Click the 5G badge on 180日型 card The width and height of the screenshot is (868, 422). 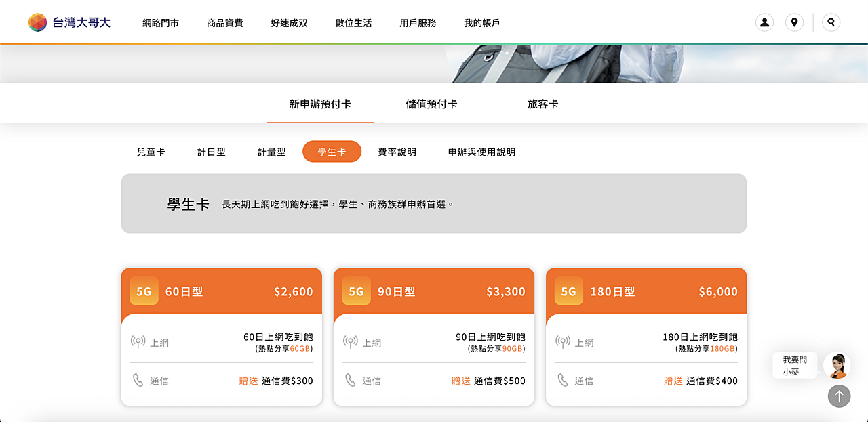pyautogui.click(x=568, y=291)
